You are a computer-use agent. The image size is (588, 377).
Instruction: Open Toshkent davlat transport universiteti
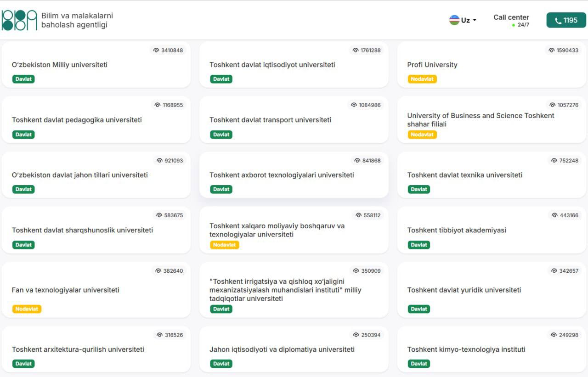[x=294, y=119]
